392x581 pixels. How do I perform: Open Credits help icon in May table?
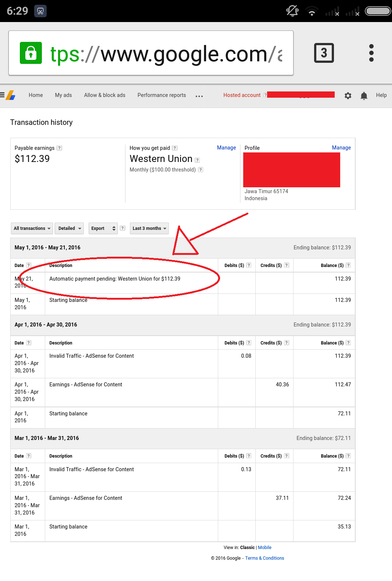pos(287,265)
